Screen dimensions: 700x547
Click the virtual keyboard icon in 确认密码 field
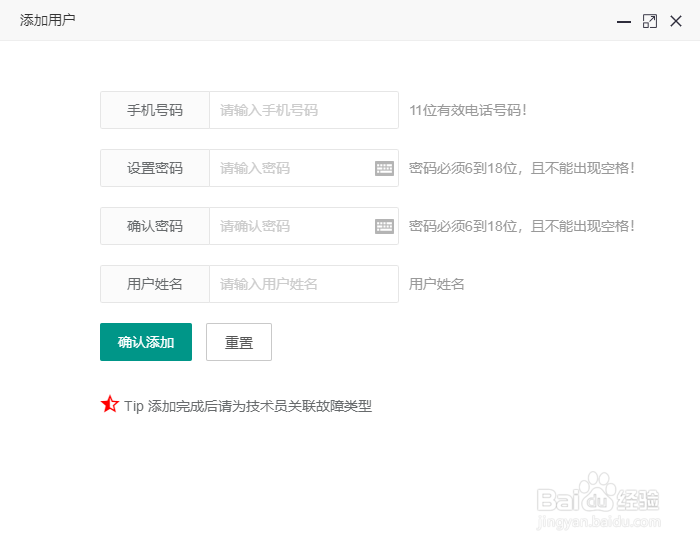point(384,226)
